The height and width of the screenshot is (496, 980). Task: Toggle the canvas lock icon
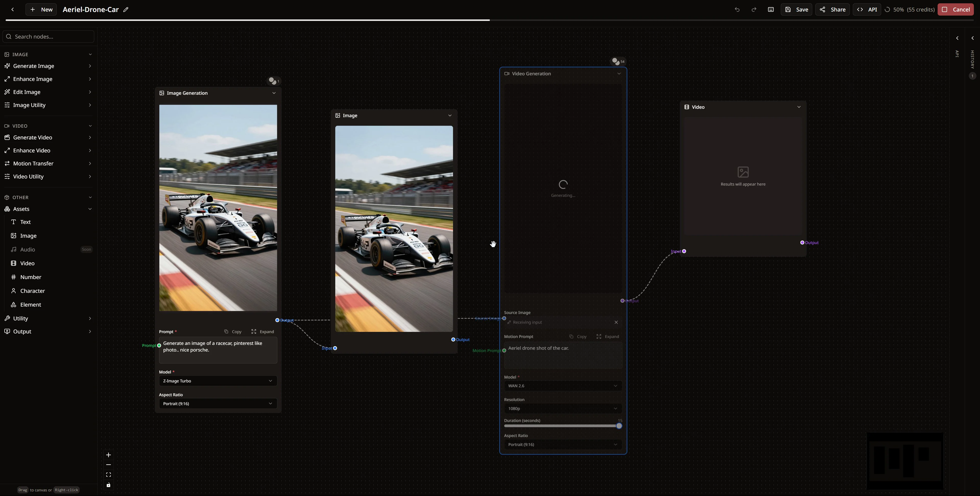tap(108, 485)
